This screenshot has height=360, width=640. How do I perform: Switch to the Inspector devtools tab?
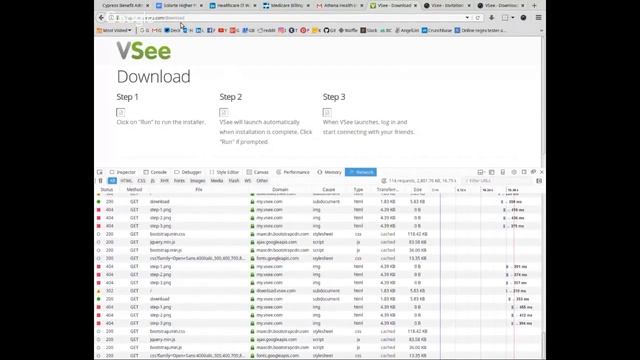122,172
